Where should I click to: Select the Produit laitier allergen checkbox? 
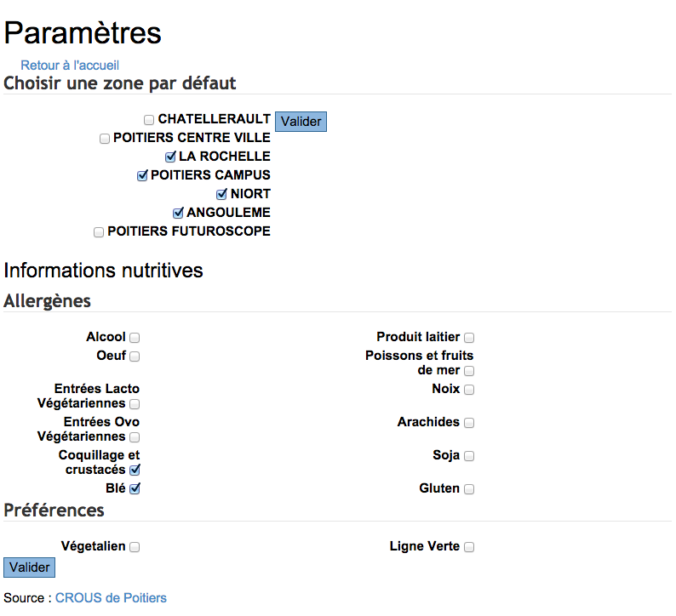[469, 339]
